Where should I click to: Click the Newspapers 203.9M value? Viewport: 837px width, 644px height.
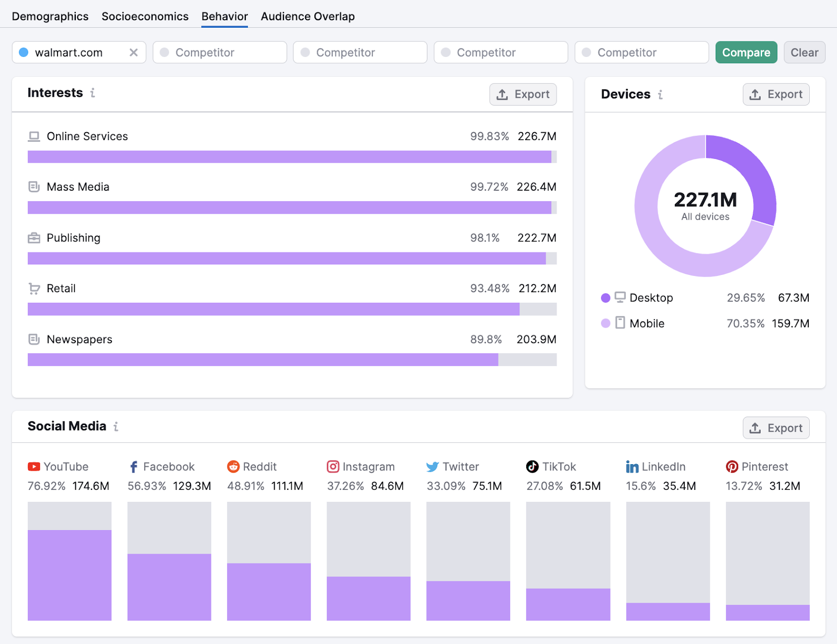(536, 339)
